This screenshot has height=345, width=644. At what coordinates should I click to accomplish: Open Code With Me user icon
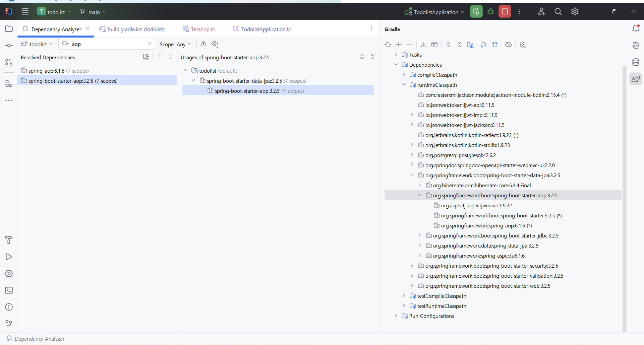pos(541,12)
